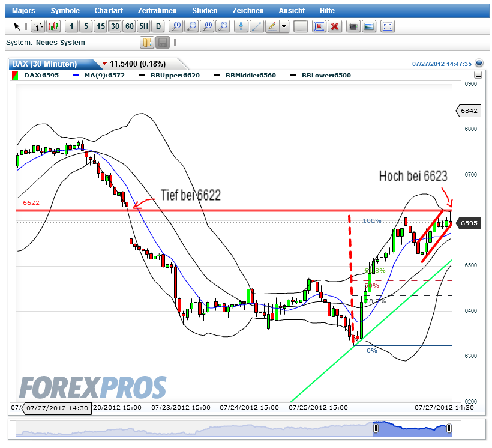
Task: Open the pencil tool dropdown arrow
Action: coord(284,26)
